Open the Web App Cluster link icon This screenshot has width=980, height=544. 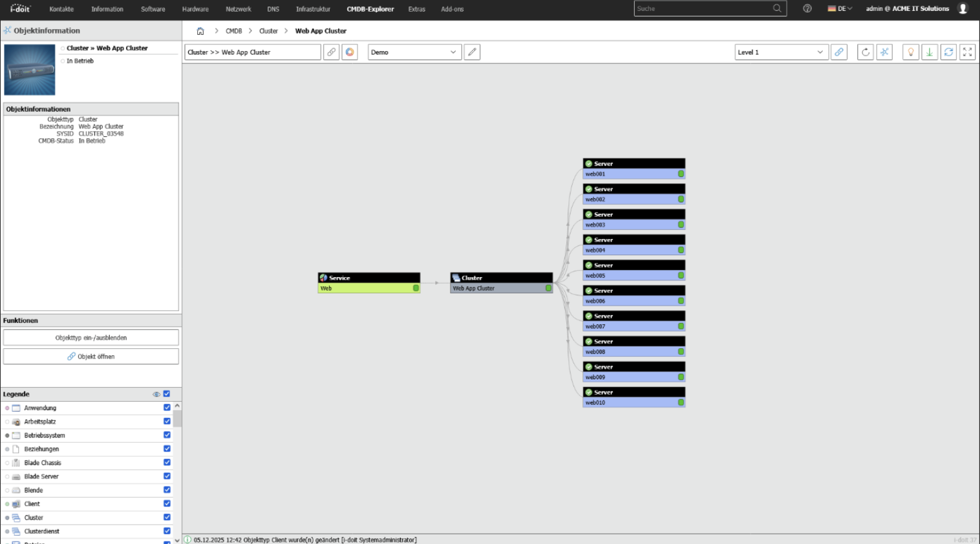(x=331, y=52)
